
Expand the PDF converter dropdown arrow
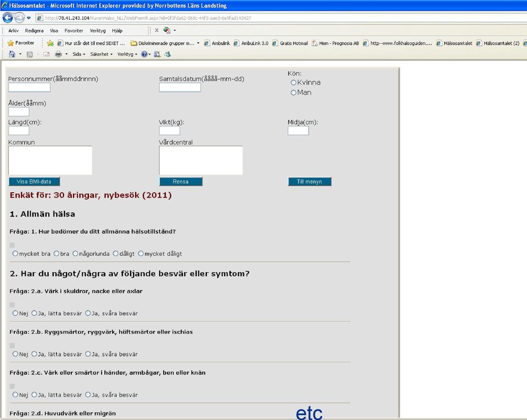(x=175, y=31)
